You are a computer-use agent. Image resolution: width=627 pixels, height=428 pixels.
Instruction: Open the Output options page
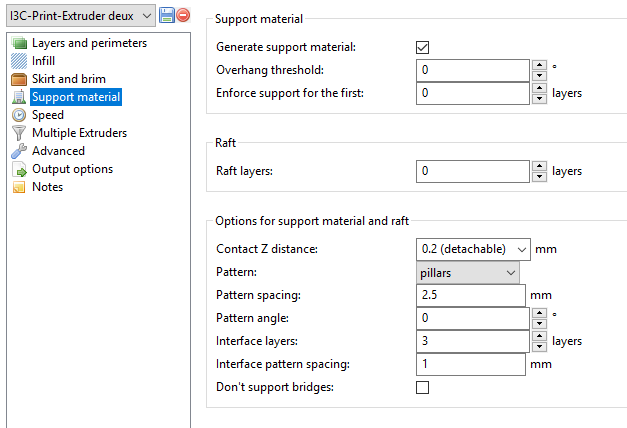point(72,169)
